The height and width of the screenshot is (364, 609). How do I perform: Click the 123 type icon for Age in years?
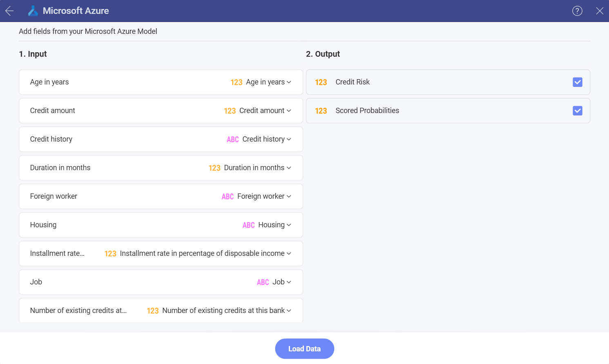(x=236, y=82)
